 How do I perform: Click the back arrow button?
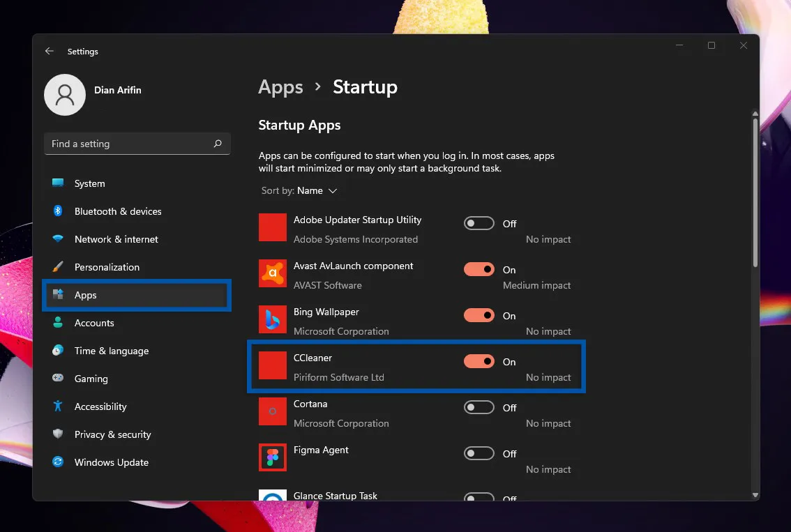click(x=49, y=51)
